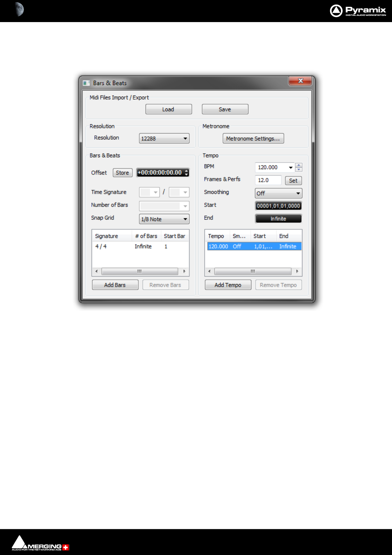Click left arrow of signature list scrollbar

[97, 271]
